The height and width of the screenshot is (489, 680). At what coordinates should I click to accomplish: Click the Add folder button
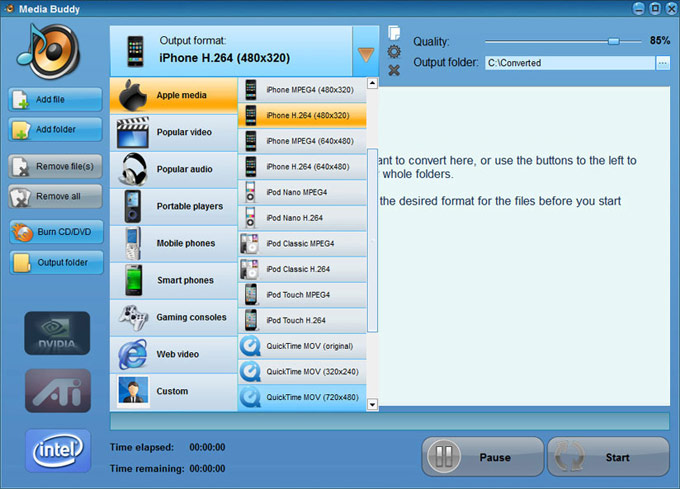(56, 129)
